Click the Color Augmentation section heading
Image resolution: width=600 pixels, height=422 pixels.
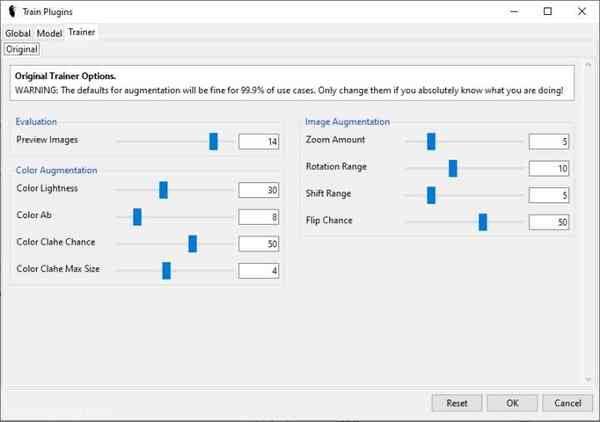(57, 170)
